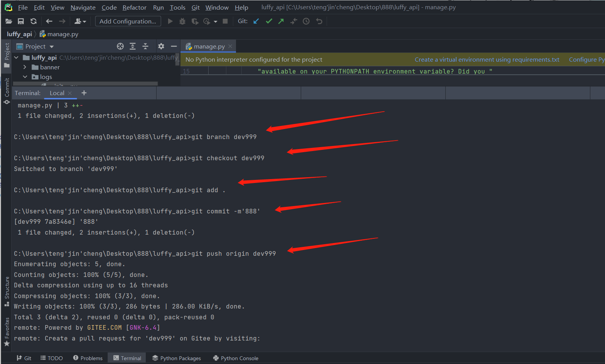Click the Git Update Project blue arrow
This screenshot has height=364, width=605.
(x=256, y=21)
